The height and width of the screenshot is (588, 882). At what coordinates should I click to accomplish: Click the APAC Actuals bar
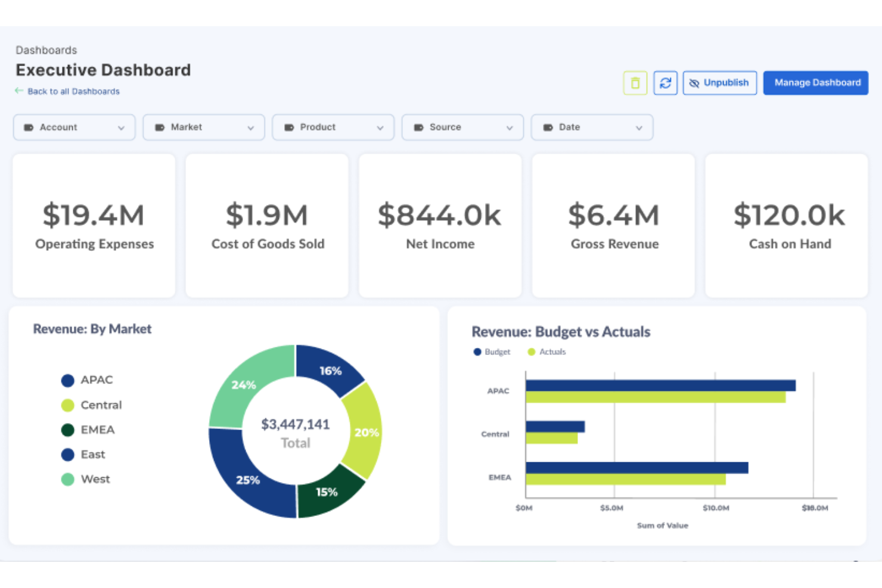tap(656, 397)
